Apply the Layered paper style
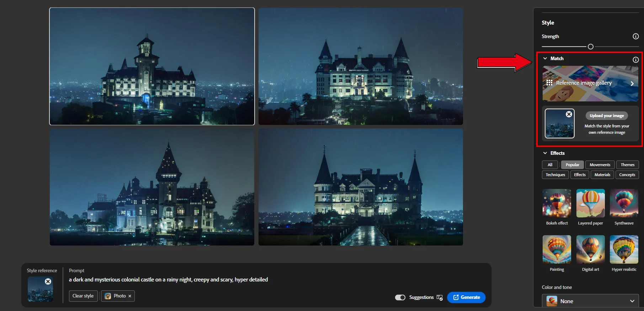 (x=591, y=203)
